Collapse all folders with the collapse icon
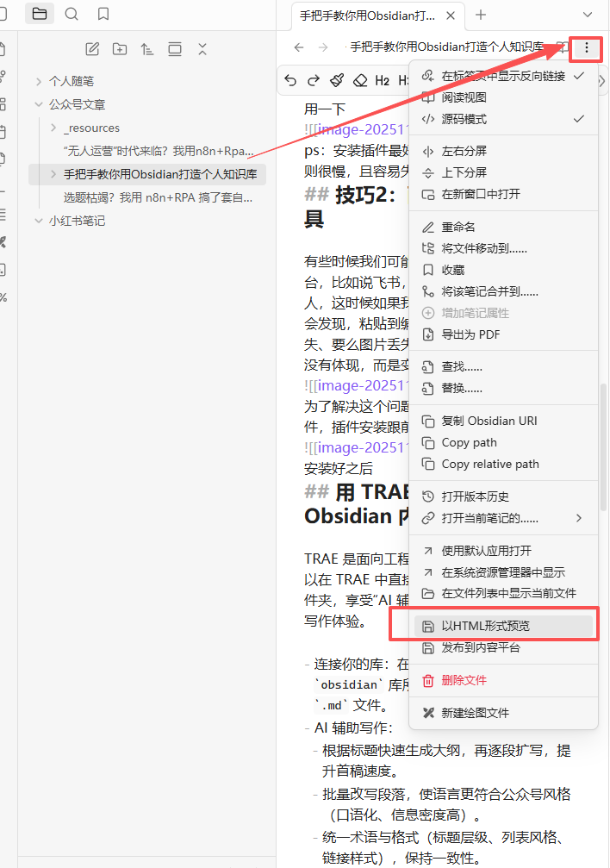 point(202,49)
